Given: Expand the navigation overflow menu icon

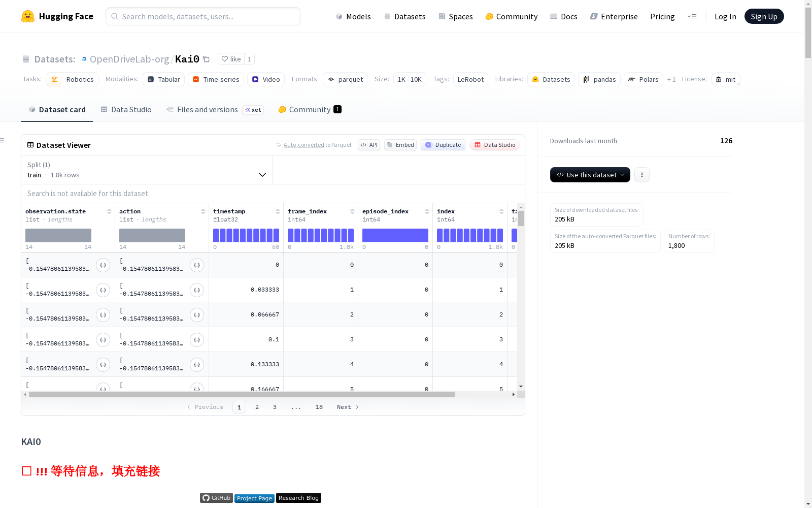Looking at the screenshot, I should tap(692, 16).
